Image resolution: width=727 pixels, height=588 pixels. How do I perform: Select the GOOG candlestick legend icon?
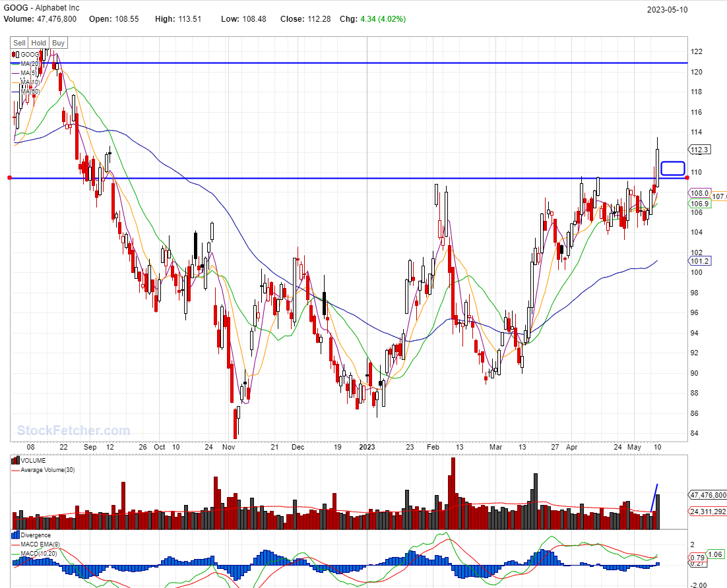pyautogui.click(x=15, y=55)
